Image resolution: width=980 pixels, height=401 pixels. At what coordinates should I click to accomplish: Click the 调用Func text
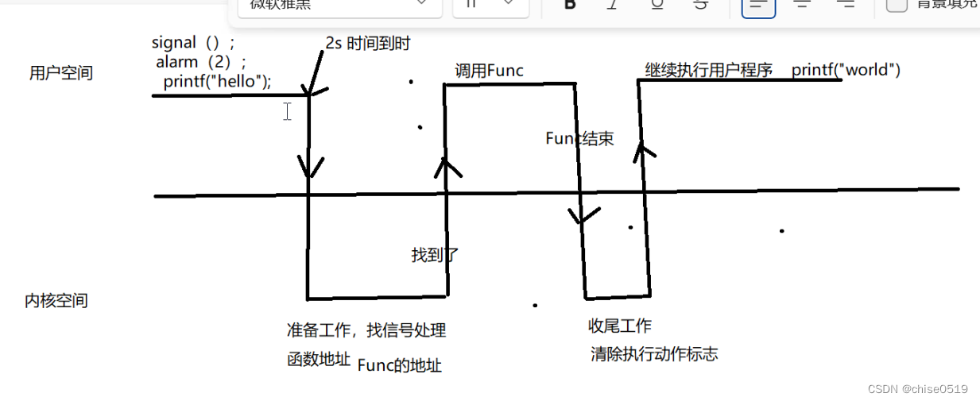pyautogui.click(x=489, y=70)
